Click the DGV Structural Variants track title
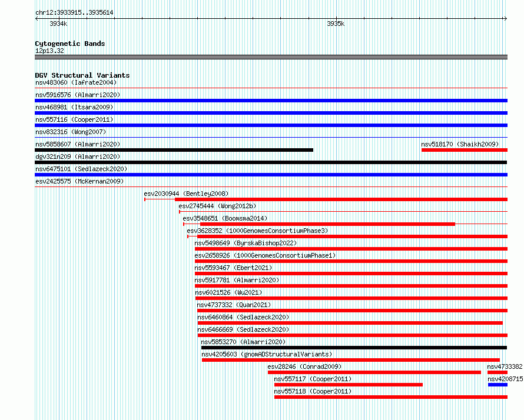Image resolution: width=524 pixels, height=420 pixels. (82, 75)
